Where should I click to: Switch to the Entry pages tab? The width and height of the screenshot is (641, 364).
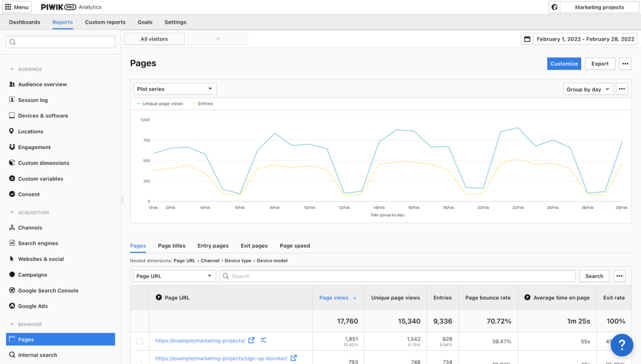[x=213, y=246]
